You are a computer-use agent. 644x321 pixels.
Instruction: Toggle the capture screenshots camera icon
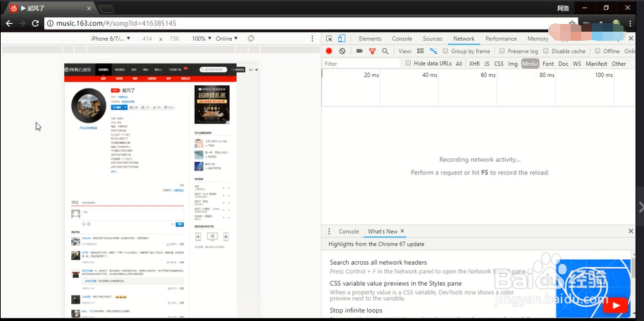click(x=359, y=51)
